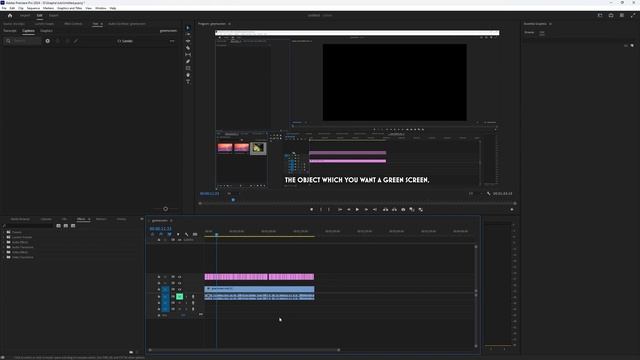The width and height of the screenshot is (640, 360).
Task: Open timeline display settings wrench
Action: click(187, 234)
